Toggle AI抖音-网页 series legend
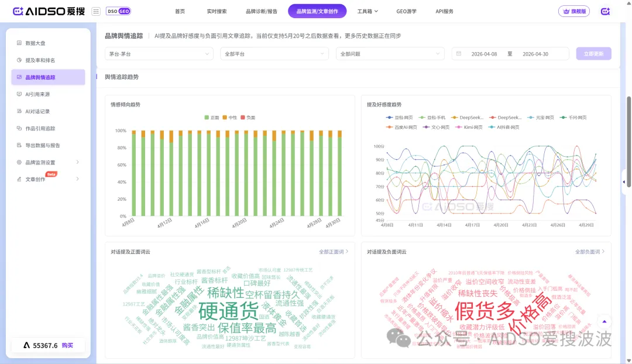Image resolution: width=632 pixels, height=364 pixels. (503, 128)
